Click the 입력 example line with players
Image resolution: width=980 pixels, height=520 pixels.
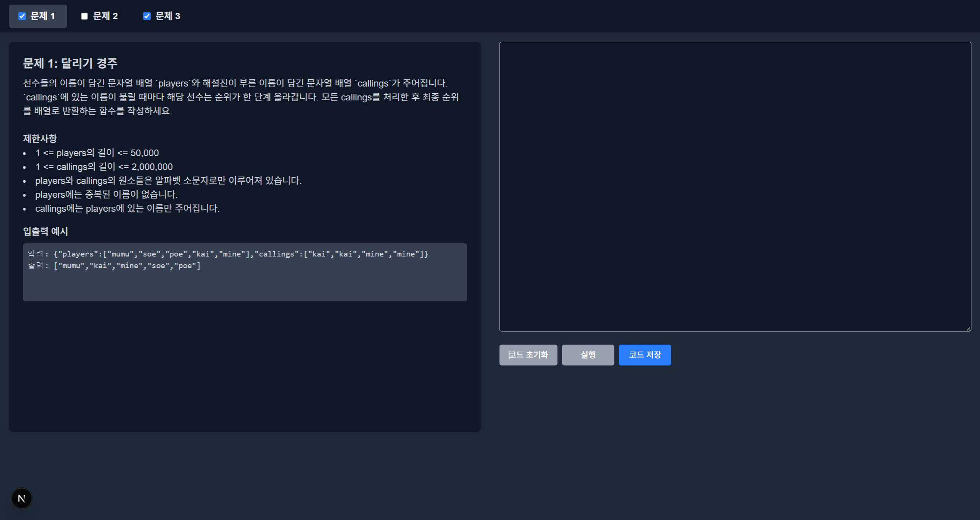(228, 254)
